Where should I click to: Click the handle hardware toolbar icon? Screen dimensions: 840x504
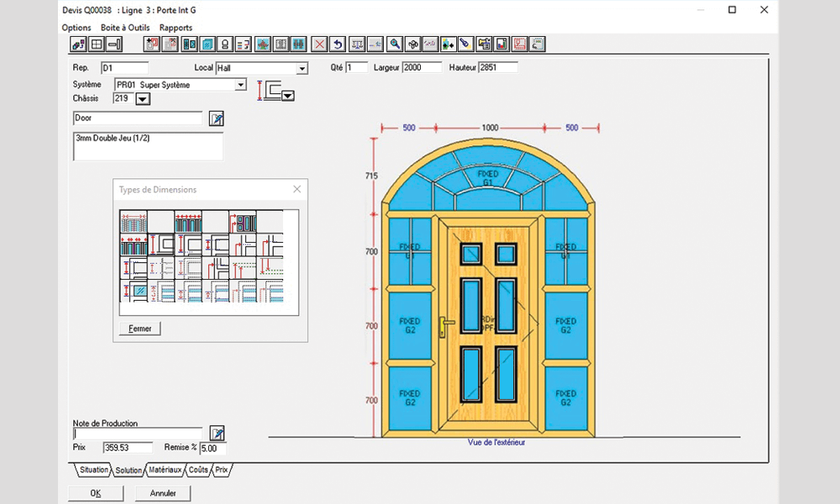tap(114, 44)
